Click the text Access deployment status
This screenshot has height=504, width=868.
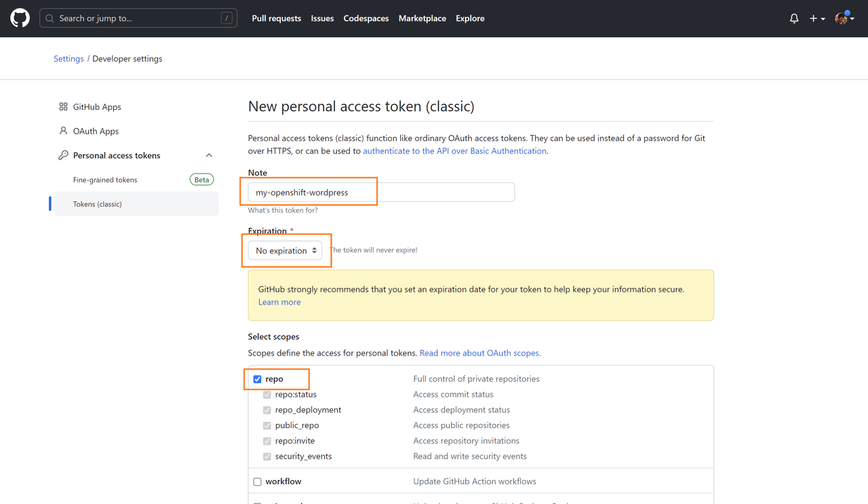click(462, 410)
